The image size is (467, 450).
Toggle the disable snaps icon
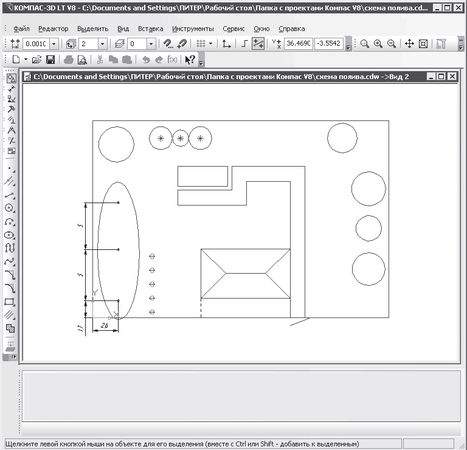[182, 44]
